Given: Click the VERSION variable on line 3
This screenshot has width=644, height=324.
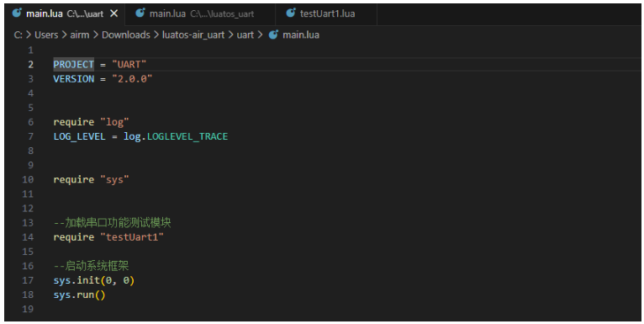Looking at the screenshot, I should pos(73,79).
